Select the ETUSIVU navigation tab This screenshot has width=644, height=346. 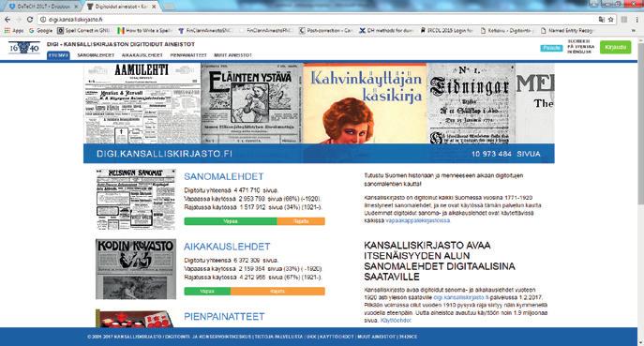pos(58,55)
